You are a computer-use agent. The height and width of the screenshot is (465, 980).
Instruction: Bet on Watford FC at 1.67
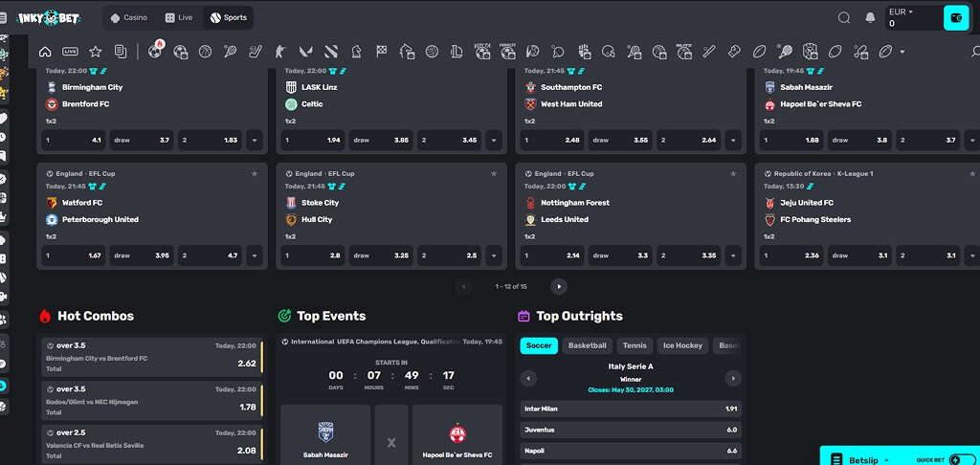coord(74,255)
